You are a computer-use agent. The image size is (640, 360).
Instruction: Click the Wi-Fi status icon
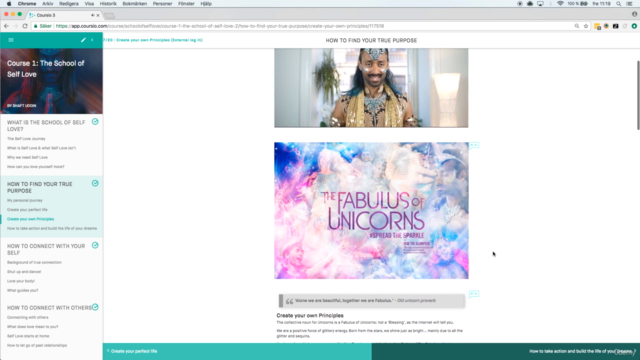(560, 4)
